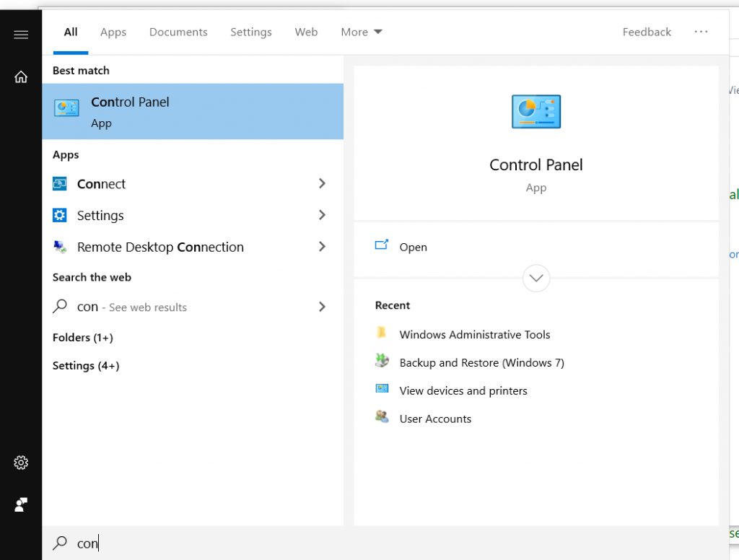Select Remote Desktop Connection result
The image size is (739, 560).
(x=193, y=247)
